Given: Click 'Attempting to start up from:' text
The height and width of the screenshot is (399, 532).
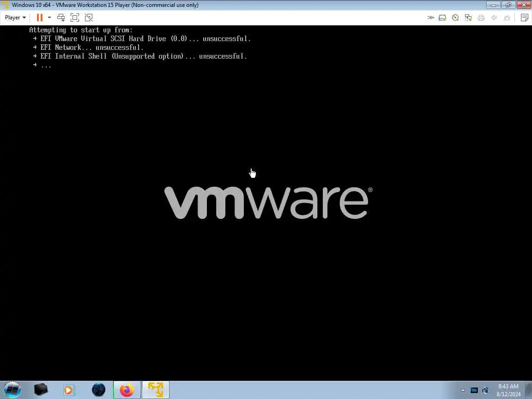Looking at the screenshot, I should click(81, 30).
